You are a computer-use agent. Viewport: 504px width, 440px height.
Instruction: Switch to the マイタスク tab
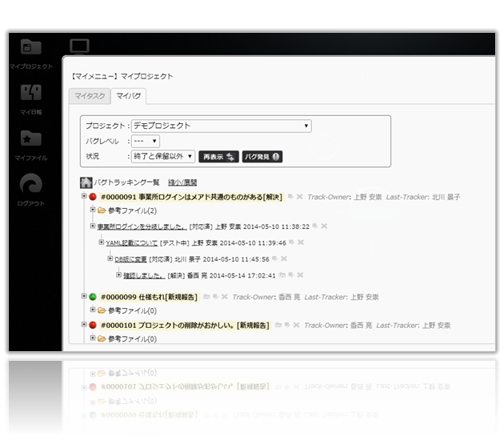(90, 96)
